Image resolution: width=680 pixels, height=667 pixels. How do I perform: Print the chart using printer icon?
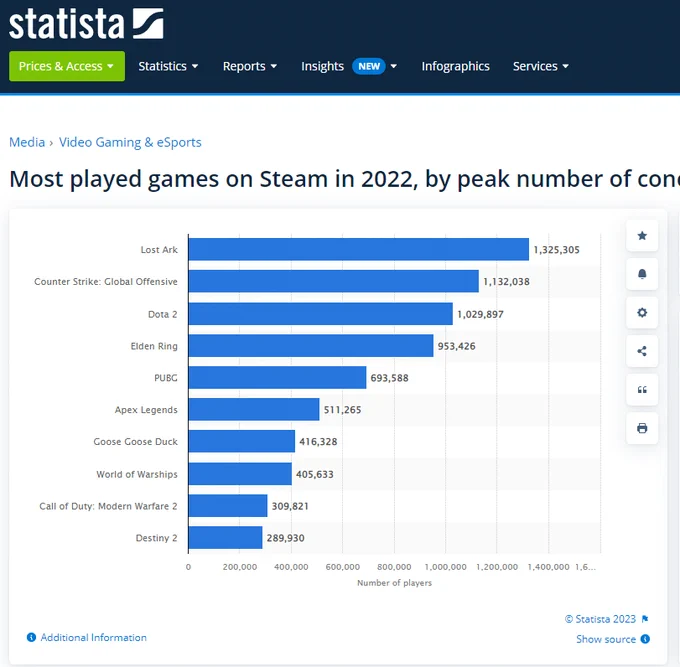(x=642, y=428)
